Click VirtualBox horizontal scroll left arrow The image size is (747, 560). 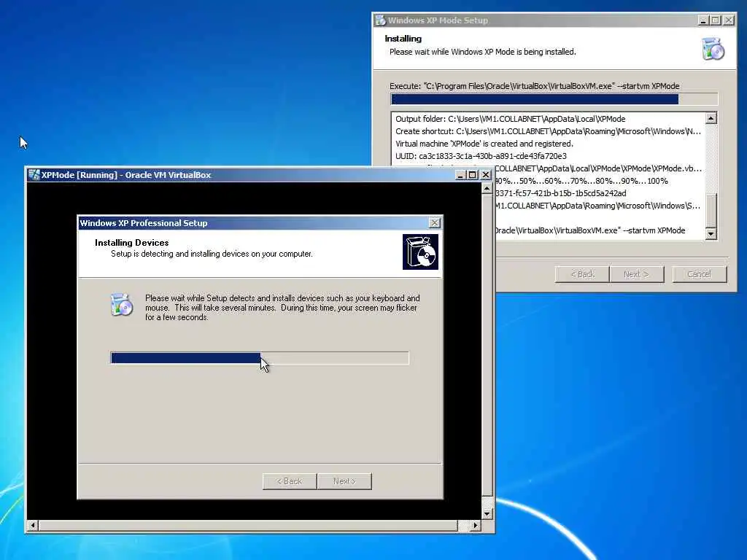[32, 525]
